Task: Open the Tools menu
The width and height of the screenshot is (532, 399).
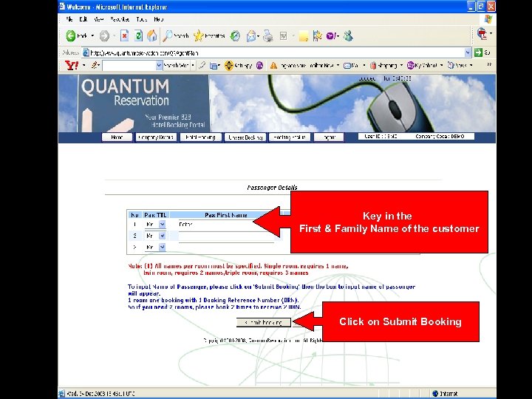Action: click(x=141, y=19)
